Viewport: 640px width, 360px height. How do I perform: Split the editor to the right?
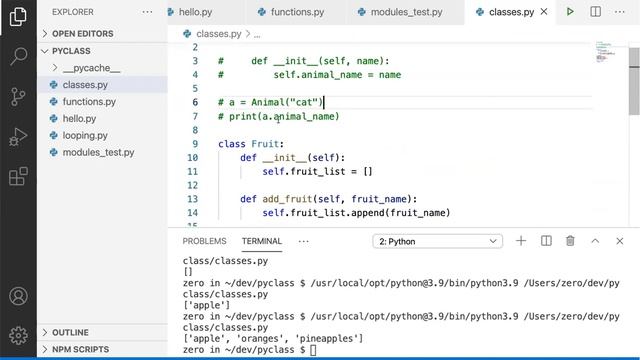coord(595,12)
